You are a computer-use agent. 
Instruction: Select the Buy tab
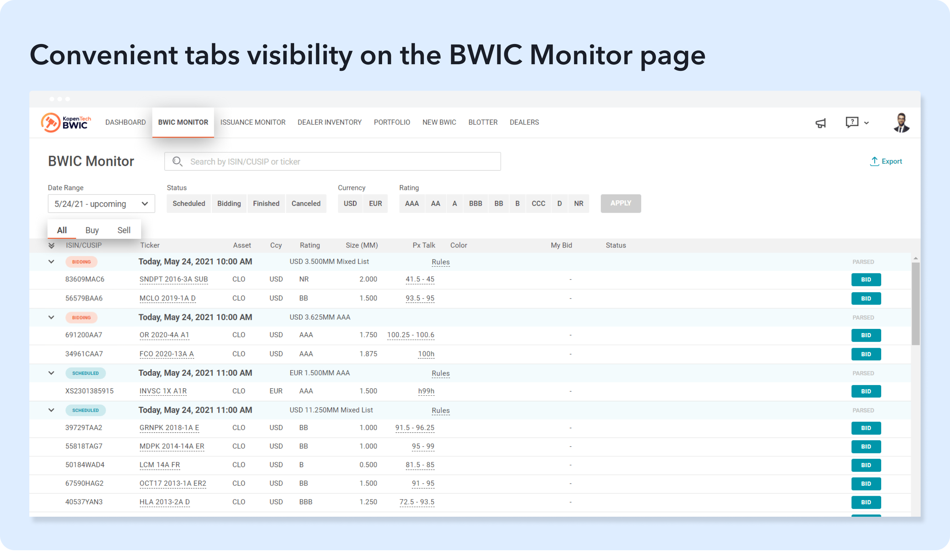[x=92, y=230]
